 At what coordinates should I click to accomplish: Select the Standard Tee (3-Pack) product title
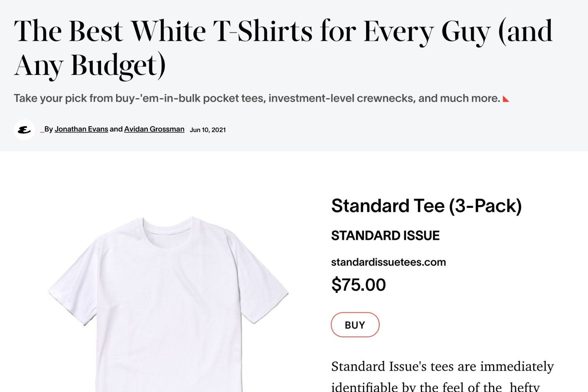426,206
